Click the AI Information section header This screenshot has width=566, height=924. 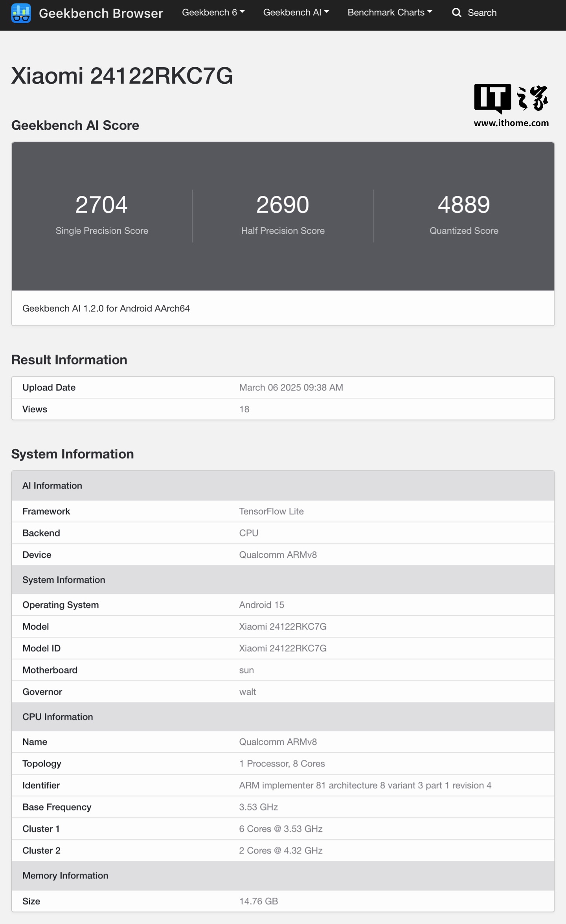point(52,486)
